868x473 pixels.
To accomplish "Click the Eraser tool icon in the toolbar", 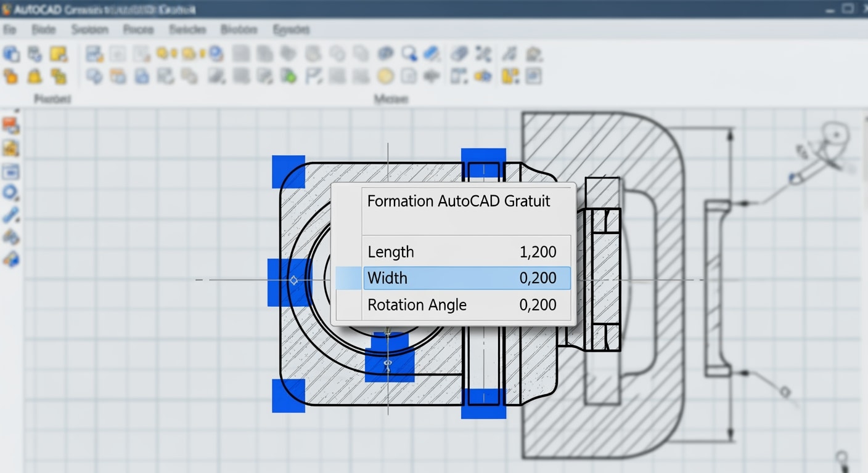I will coord(432,54).
